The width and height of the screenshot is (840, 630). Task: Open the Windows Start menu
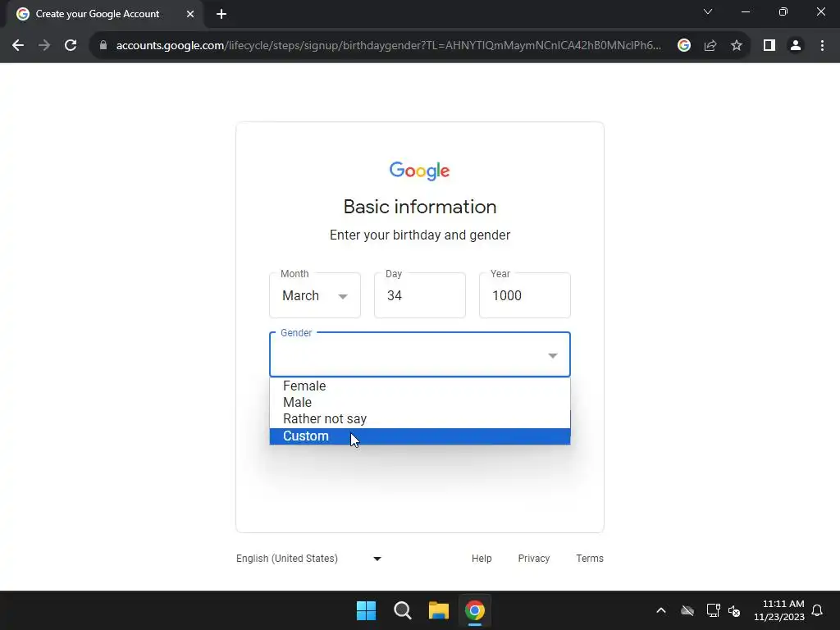pos(367,610)
